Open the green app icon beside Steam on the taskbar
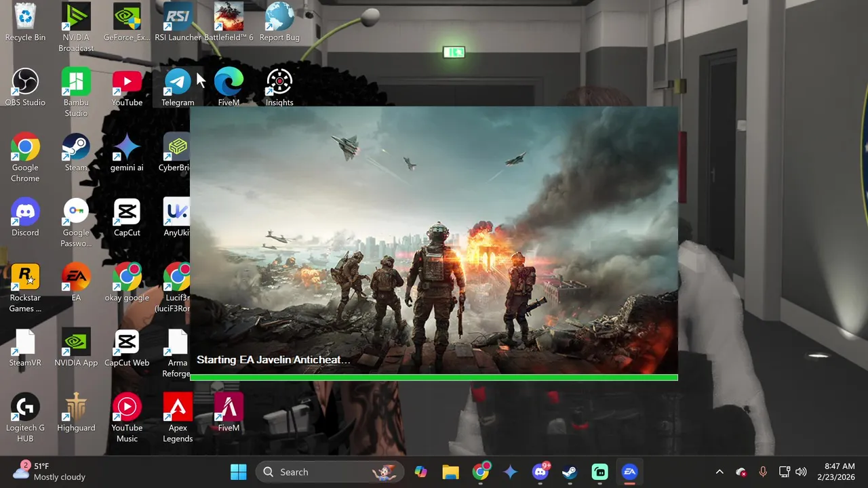868x488 pixels. (599, 472)
